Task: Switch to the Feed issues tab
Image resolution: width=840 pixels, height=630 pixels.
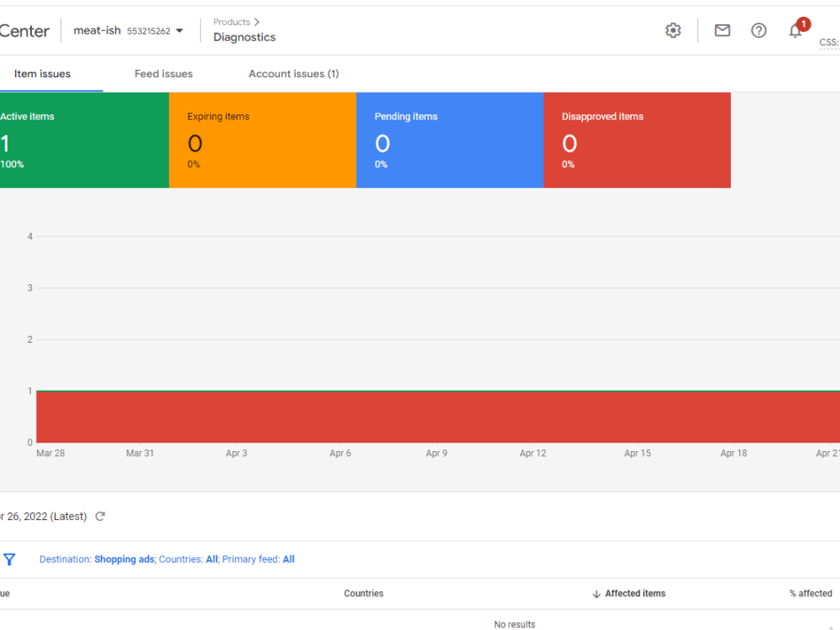Action: [x=164, y=74]
